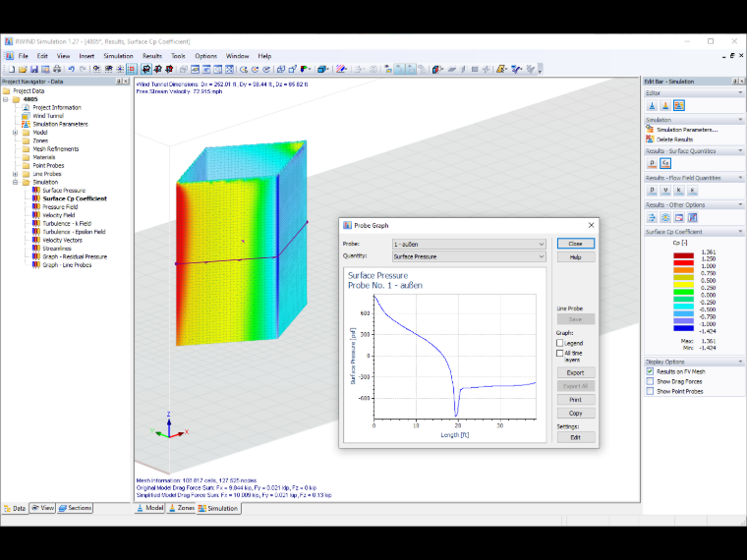
Task: Click the line probes graph icon under Other Options
Action: [693, 218]
